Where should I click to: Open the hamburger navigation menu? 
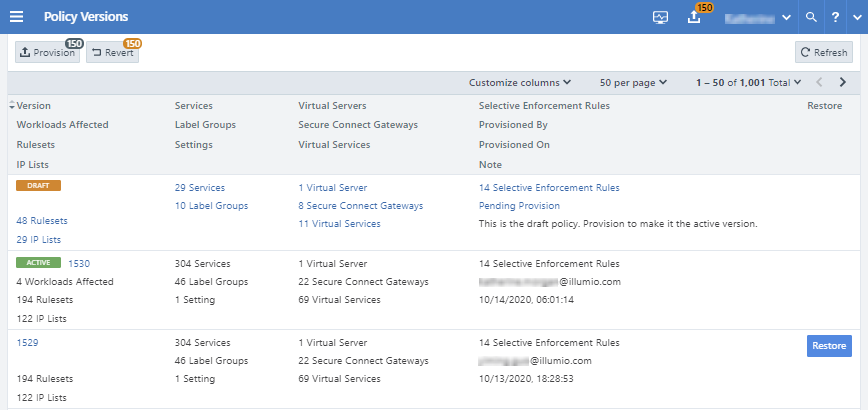point(17,17)
